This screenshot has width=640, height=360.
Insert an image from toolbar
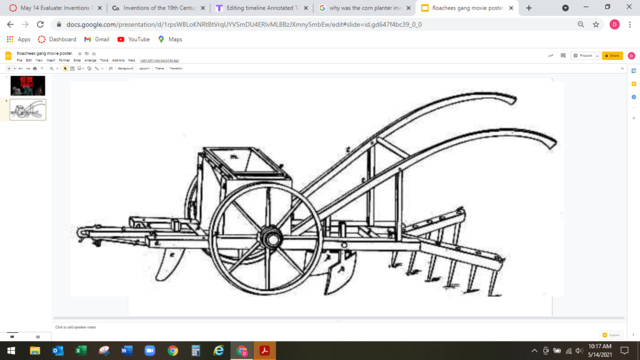coord(80,69)
